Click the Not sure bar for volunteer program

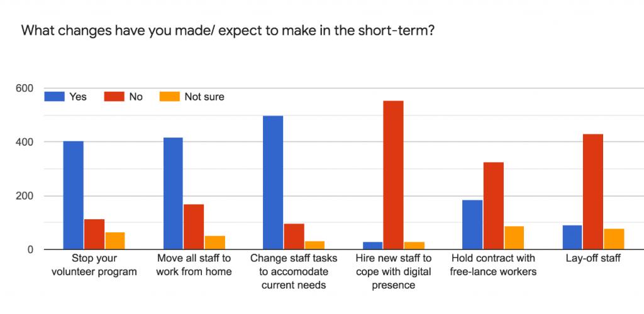(115, 241)
